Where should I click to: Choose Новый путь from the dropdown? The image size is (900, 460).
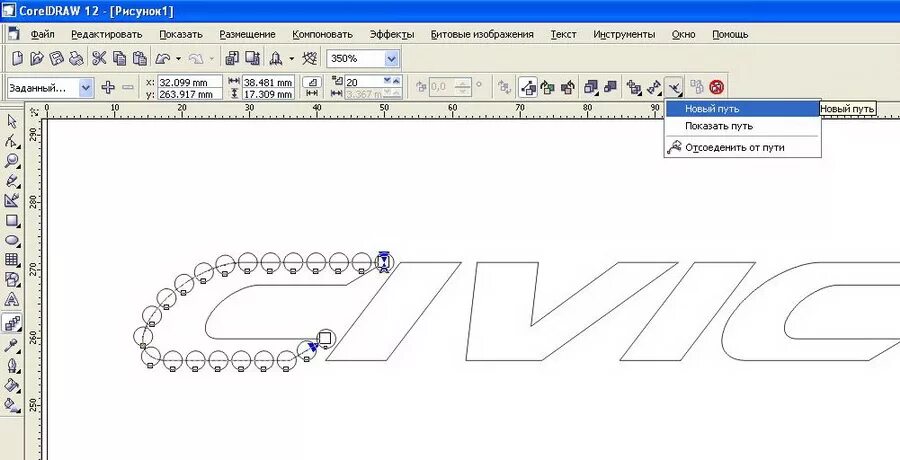pyautogui.click(x=743, y=109)
